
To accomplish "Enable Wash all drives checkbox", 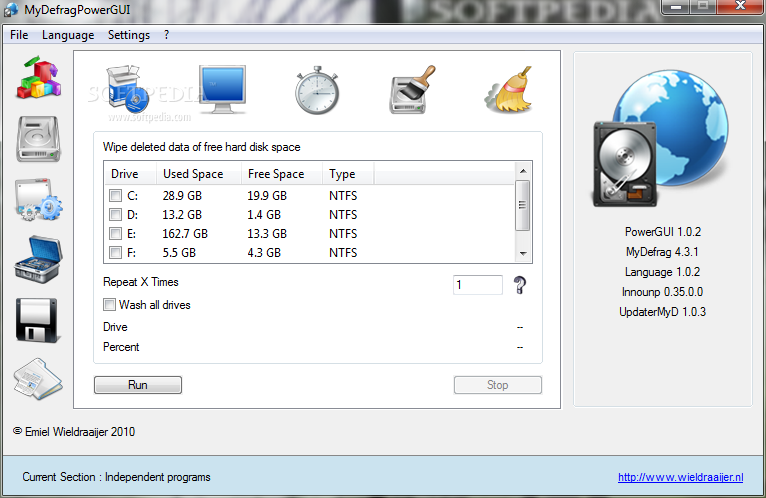I will point(109,304).
